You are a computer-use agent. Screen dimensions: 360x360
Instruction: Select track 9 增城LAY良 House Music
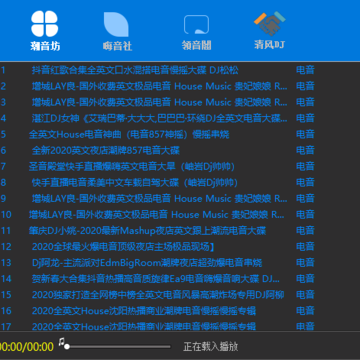(159, 198)
